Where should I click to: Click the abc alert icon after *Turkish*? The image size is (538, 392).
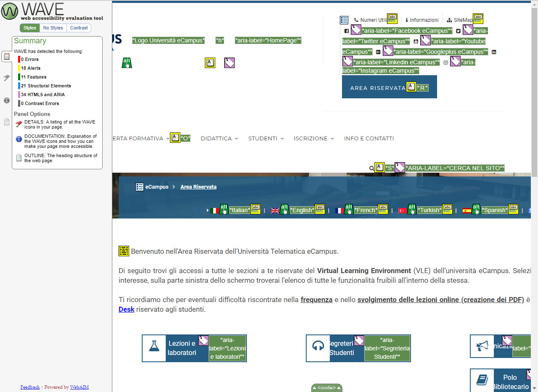[447, 209]
